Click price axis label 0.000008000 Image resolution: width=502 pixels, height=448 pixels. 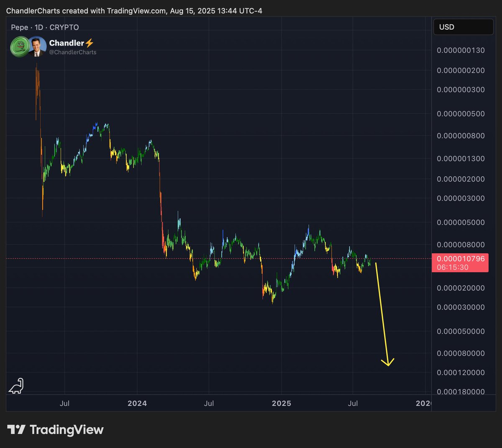point(461,245)
